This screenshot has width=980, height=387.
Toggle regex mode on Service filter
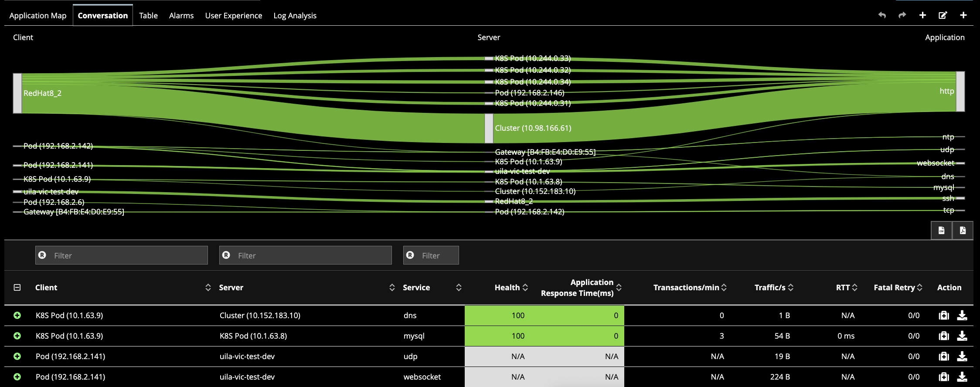pos(410,255)
